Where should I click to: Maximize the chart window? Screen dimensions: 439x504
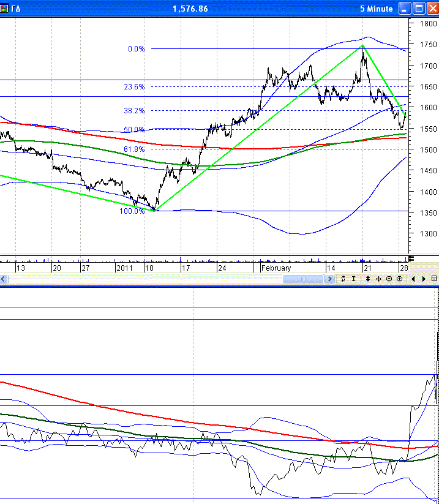pos(419,9)
